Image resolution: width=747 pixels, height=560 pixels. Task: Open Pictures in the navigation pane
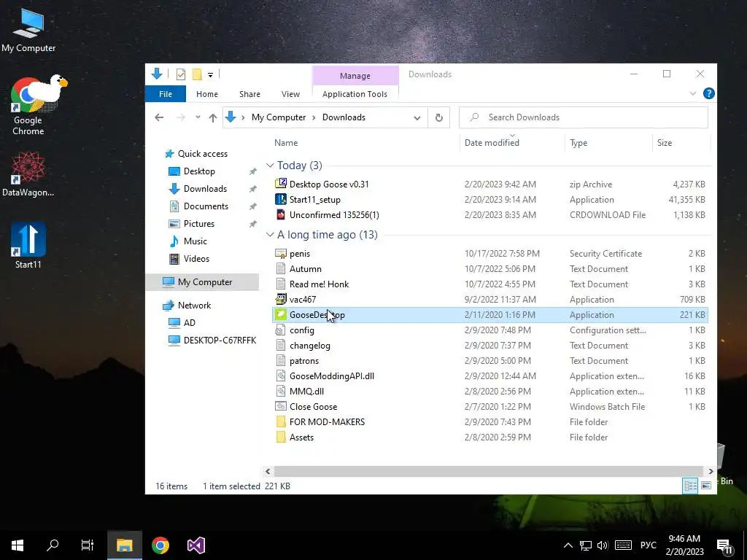pyautogui.click(x=198, y=224)
